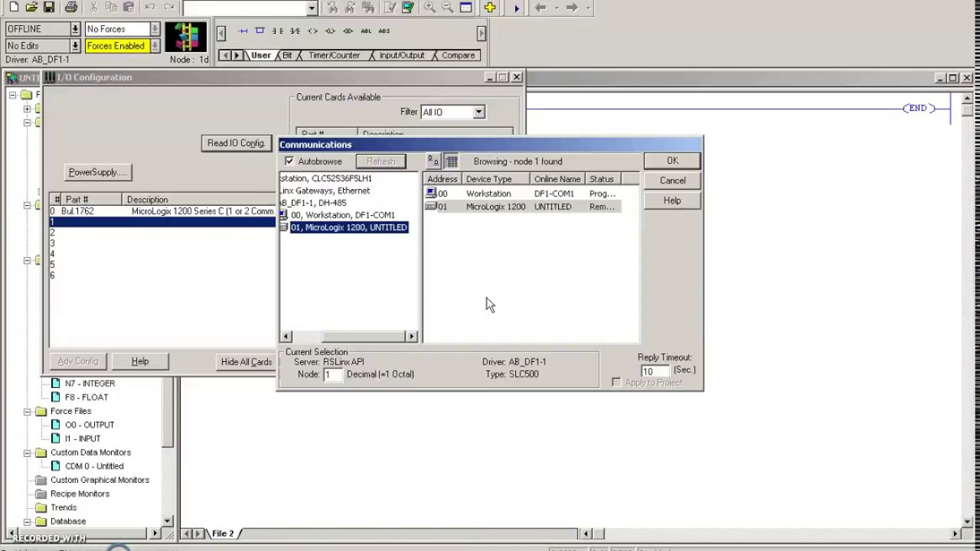The height and width of the screenshot is (551, 980).
Task: Verify file using the checkmark page icon
Action: (390, 8)
